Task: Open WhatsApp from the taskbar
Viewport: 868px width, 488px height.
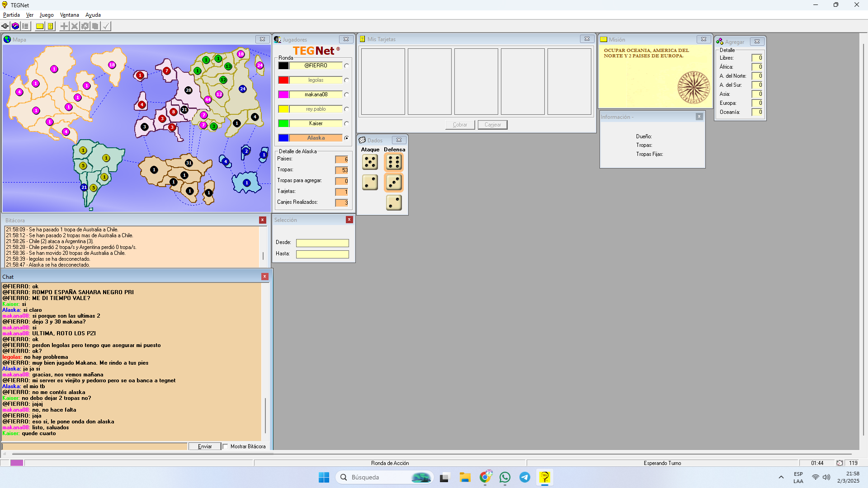Action: tap(505, 477)
